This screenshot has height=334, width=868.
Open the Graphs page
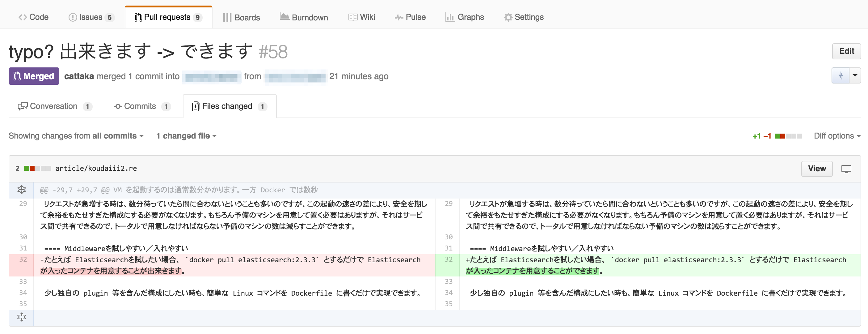pyautogui.click(x=464, y=17)
